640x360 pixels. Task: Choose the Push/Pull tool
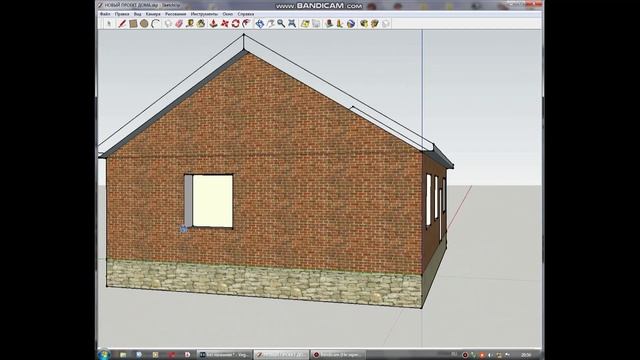point(213,24)
